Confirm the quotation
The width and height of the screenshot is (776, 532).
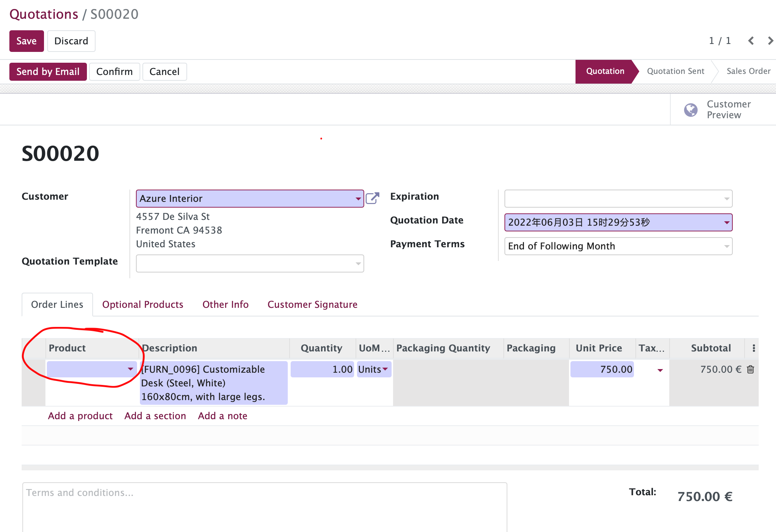coord(114,71)
